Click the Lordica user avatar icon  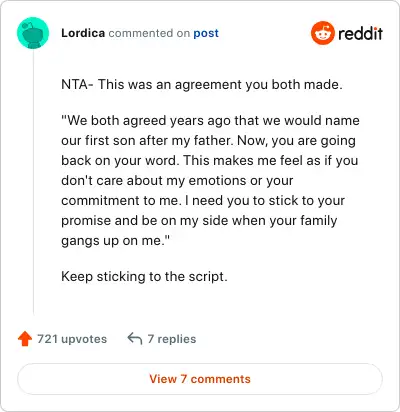tap(33, 33)
